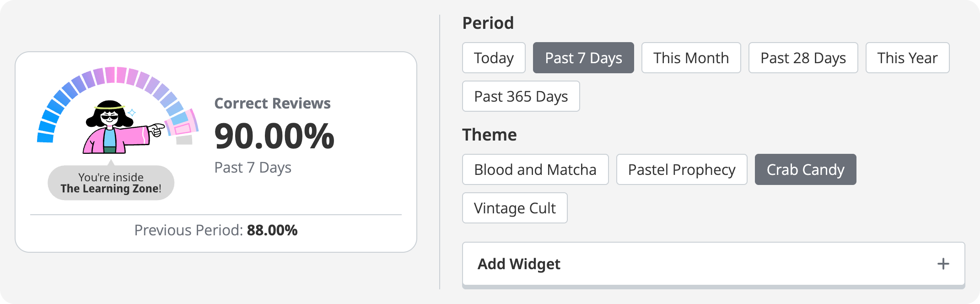Pick the Past 365 Days period

click(521, 96)
